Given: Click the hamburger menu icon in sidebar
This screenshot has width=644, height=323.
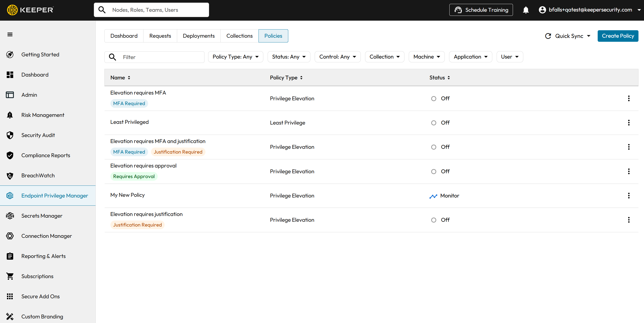Looking at the screenshot, I should [x=10, y=35].
